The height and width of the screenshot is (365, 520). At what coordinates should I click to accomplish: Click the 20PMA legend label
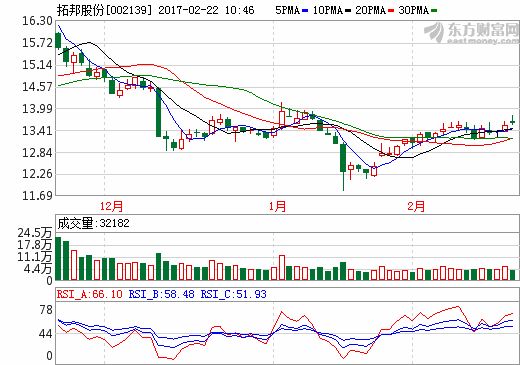[x=370, y=10]
